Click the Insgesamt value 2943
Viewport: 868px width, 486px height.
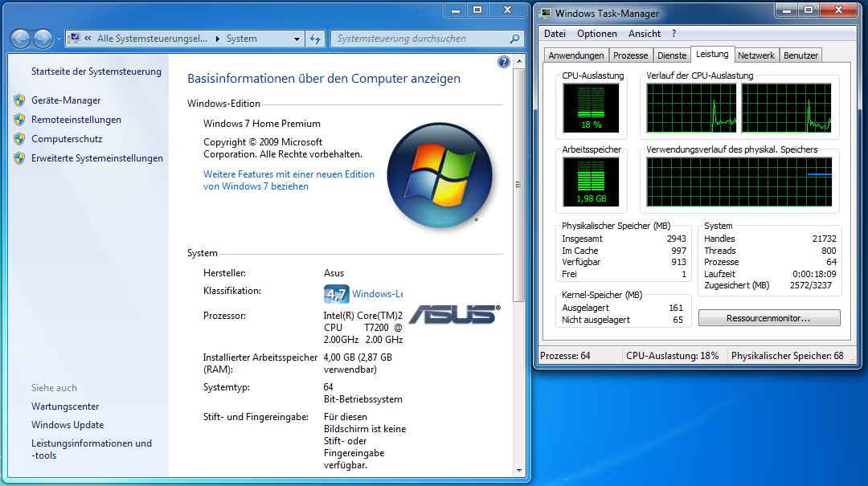[x=677, y=239]
